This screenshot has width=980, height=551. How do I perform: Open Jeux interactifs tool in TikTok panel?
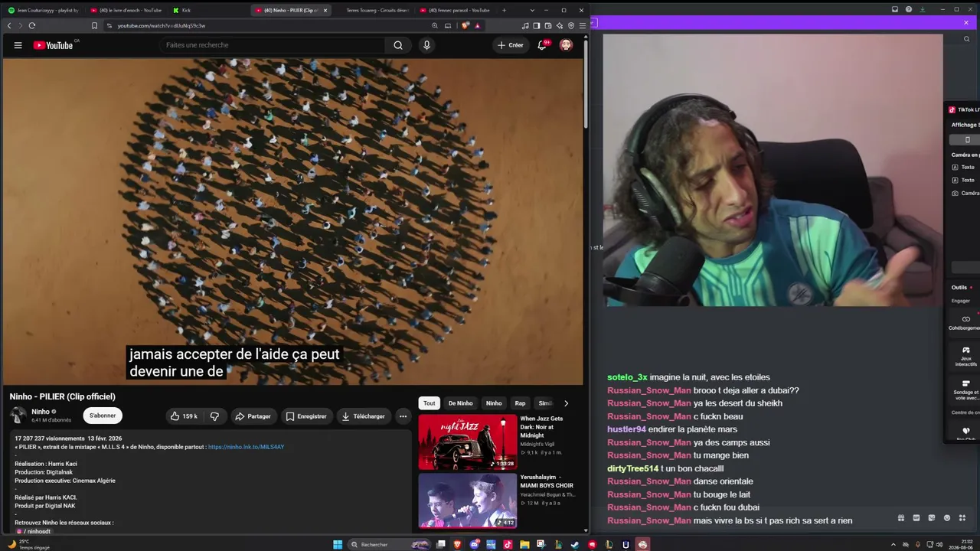click(965, 355)
